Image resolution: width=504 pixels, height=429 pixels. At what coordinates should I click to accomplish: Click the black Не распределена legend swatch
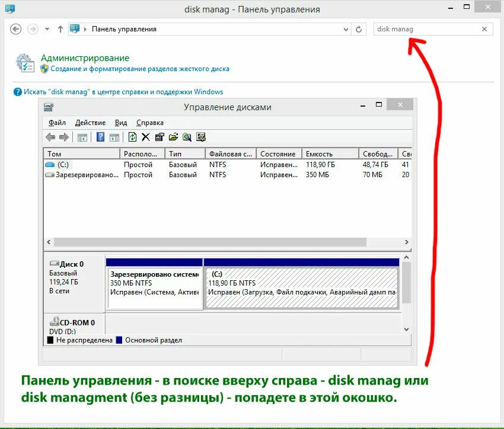point(50,340)
